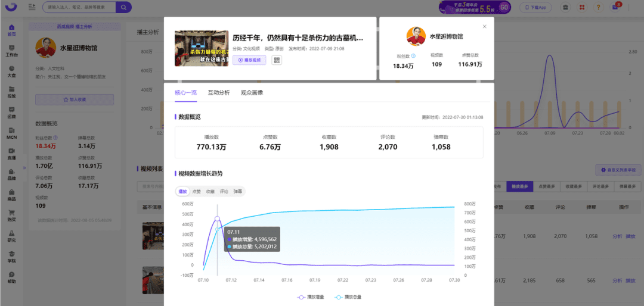The width and height of the screenshot is (644, 306).
Task: Click first video thumbnail in background list
Action: 153,236
